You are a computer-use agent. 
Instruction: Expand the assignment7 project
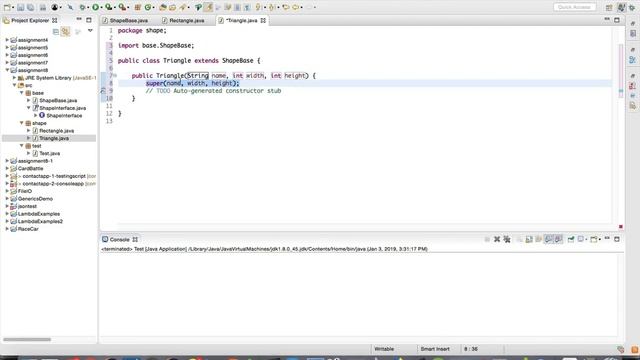(x=7, y=62)
